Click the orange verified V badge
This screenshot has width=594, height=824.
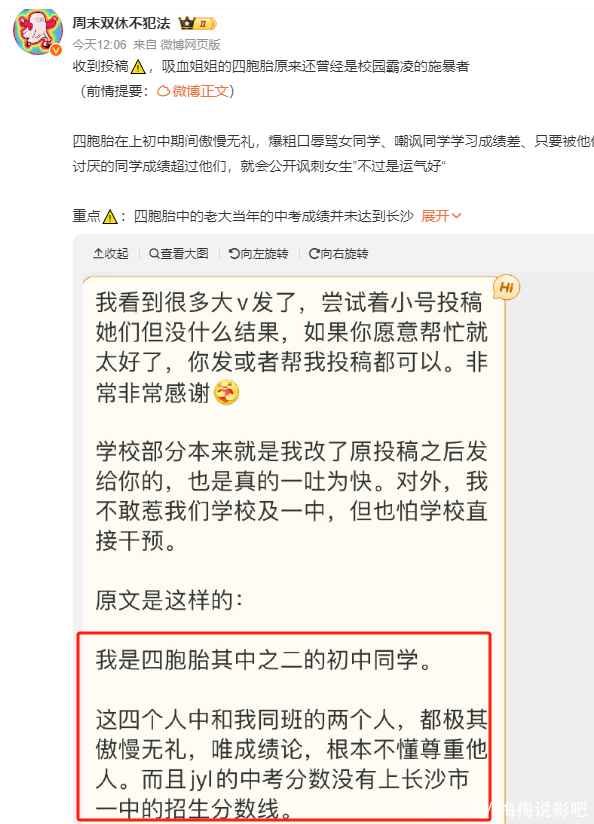(56, 50)
